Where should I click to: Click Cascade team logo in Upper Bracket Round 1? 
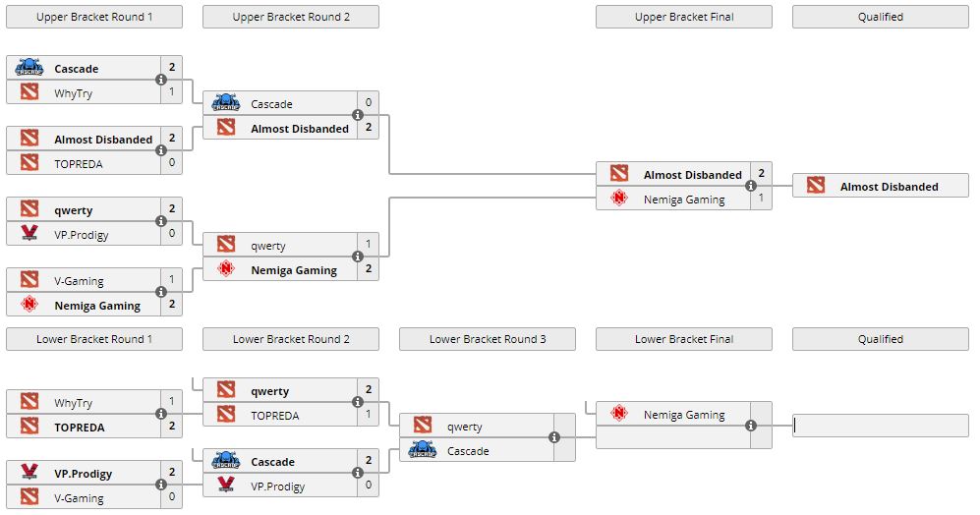pos(29,69)
